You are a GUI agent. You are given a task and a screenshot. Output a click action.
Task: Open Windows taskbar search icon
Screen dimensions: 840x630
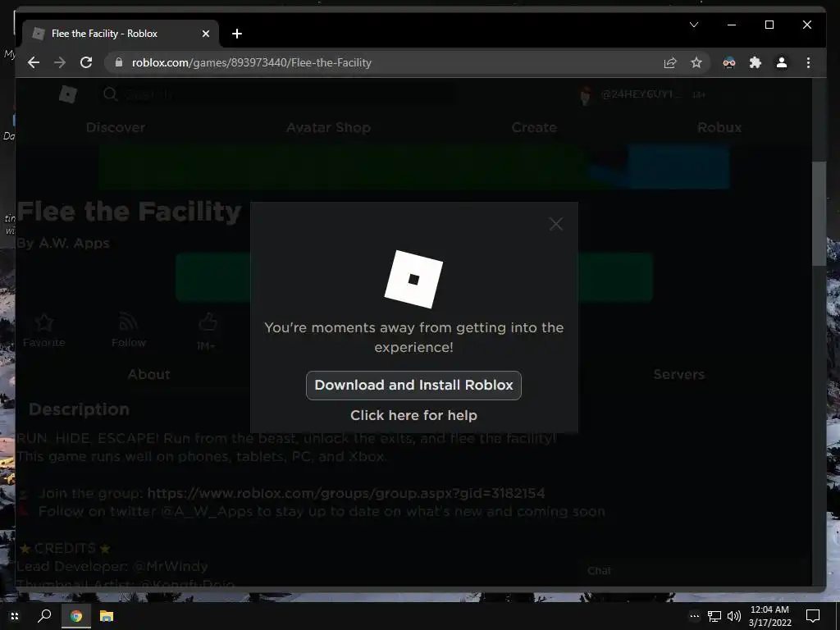[x=44, y=616]
